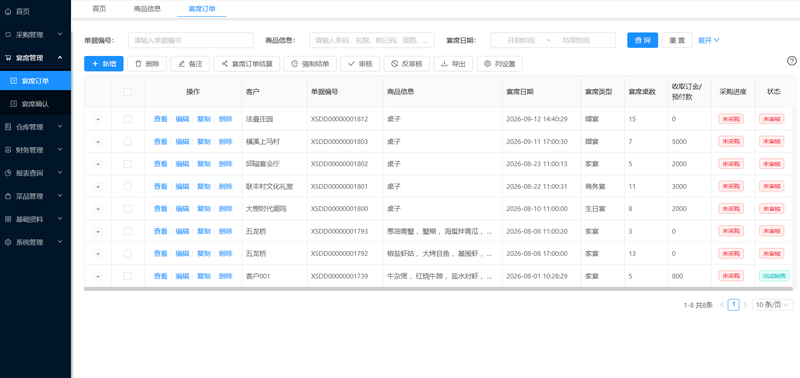
Task: Click 查看 for order XSDD00000001812
Action: point(161,119)
